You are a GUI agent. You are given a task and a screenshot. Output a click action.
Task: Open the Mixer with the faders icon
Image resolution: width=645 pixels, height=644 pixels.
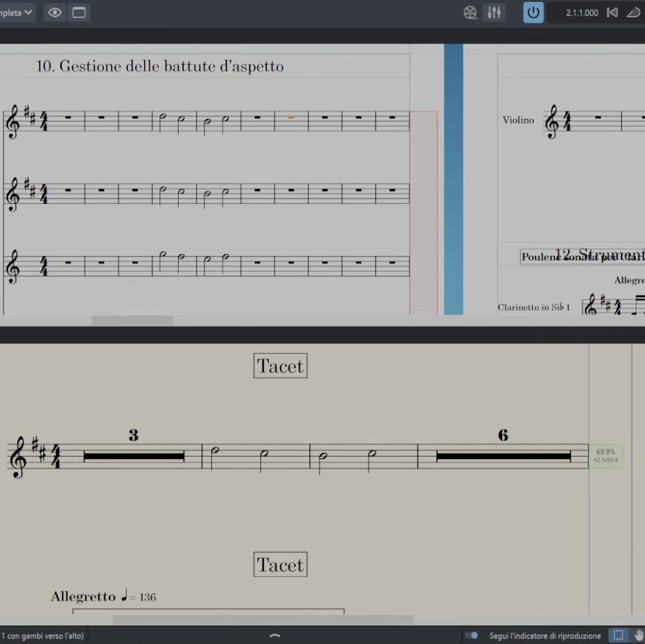[494, 13]
